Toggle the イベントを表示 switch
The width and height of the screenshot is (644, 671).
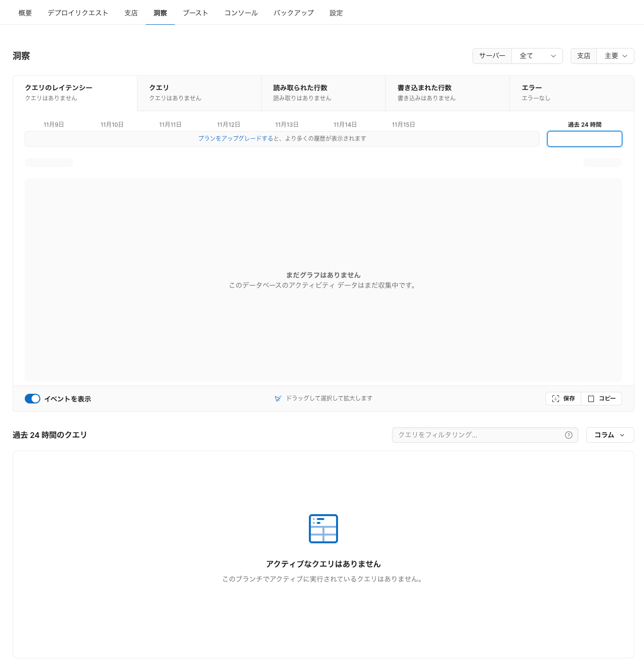pos(33,399)
